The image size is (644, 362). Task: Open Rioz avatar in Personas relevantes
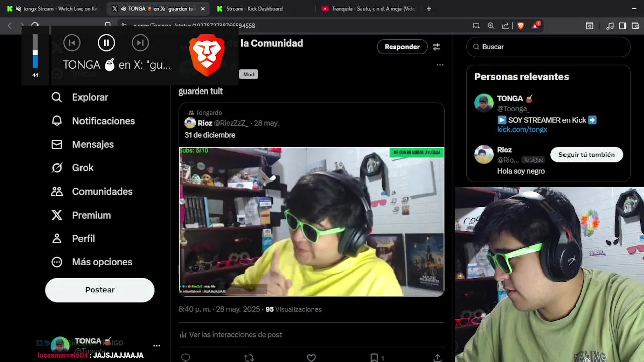tap(484, 154)
